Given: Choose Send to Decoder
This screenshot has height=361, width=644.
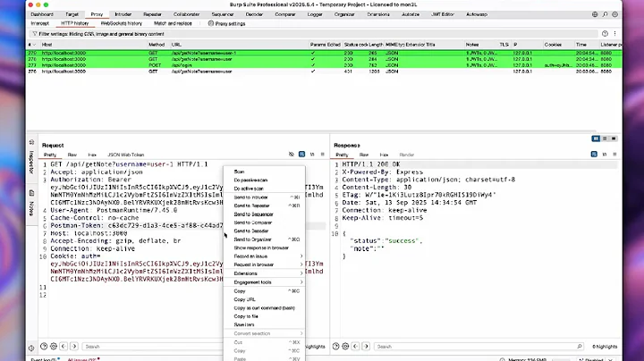Looking at the screenshot, I should coord(265,231).
